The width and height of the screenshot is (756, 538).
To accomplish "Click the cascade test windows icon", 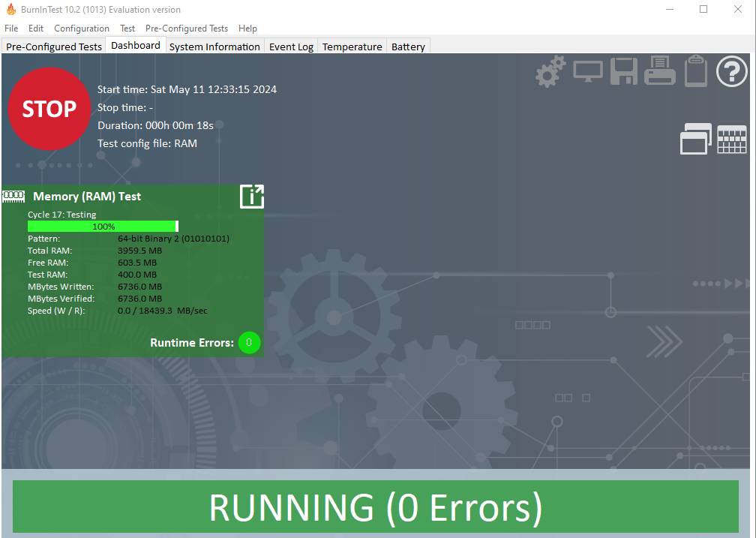I will click(x=696, y=139).
